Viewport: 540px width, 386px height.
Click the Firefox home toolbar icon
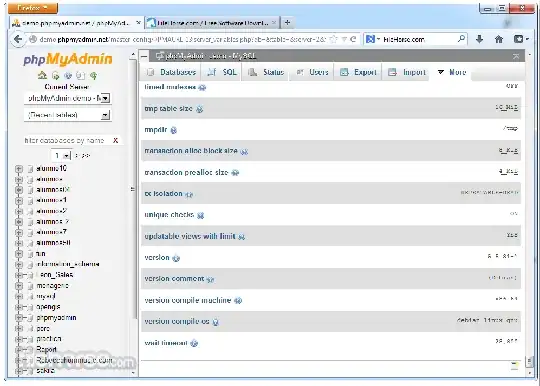click(x=499, y=39)
